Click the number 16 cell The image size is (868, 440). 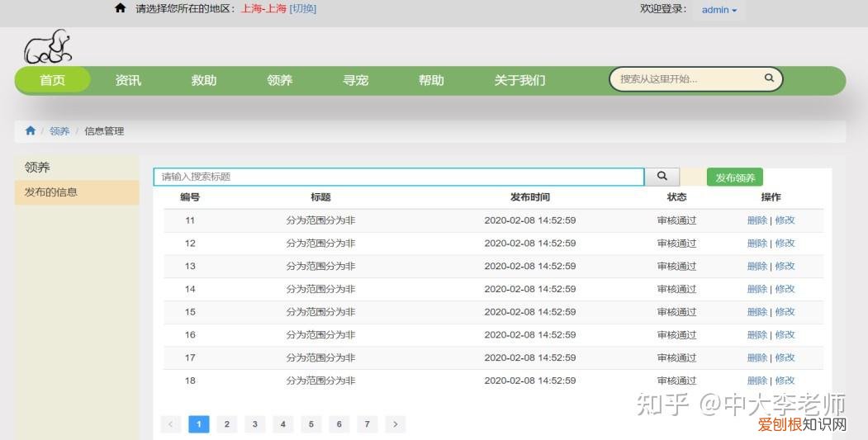click(x=190, y=335)
